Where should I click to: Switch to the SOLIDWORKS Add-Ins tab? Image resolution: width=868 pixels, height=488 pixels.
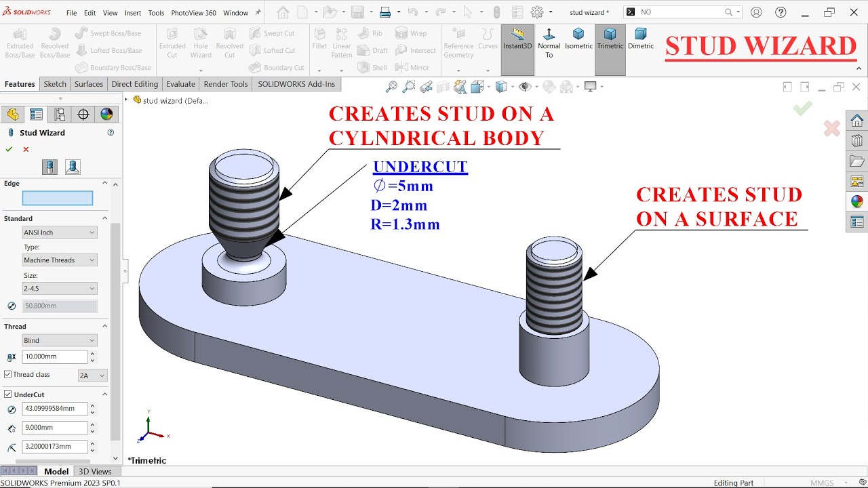pos(296,84)
